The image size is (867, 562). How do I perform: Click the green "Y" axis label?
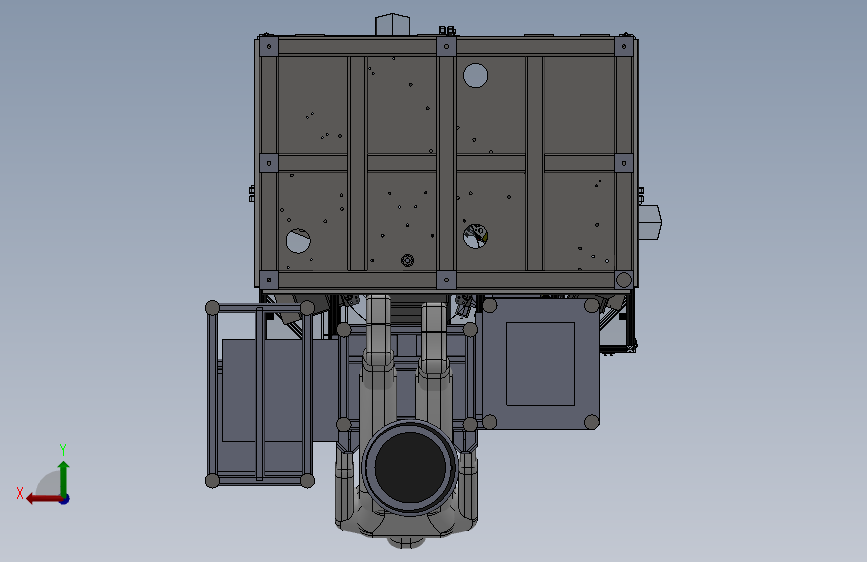coord(63,450)
